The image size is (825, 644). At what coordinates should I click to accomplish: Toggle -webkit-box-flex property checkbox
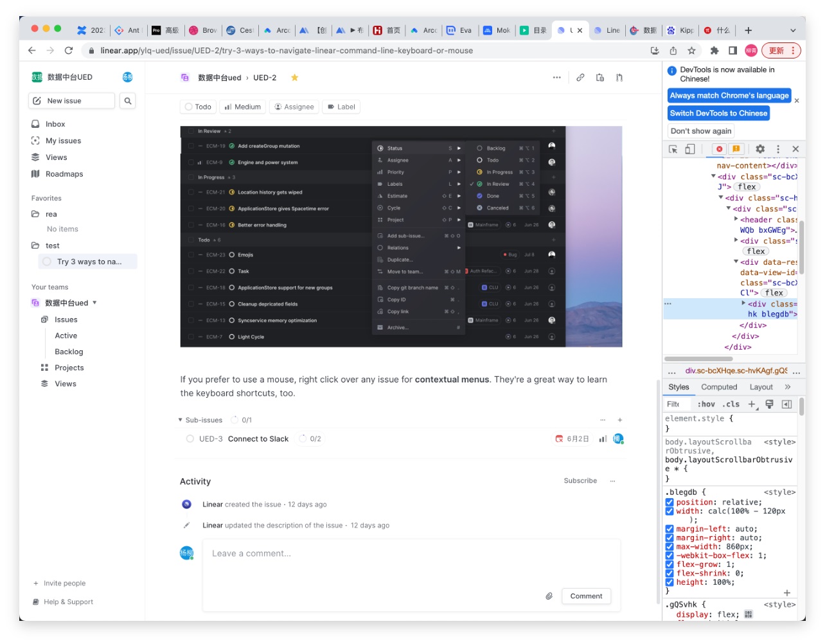pyautogui.click(x=670, y=556)
